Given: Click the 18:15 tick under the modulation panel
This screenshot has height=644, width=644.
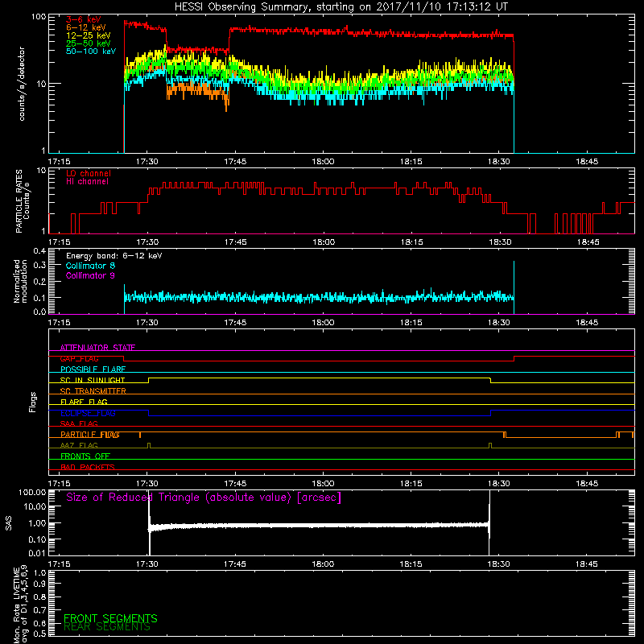Looking at the screenshot, I should pyautogui.click(x=411, y=323).
